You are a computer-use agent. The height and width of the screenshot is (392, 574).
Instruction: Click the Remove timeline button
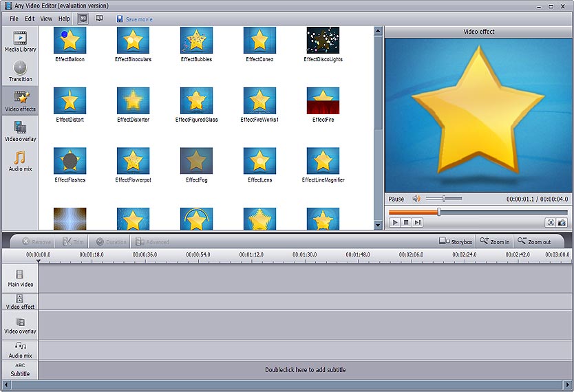click(x=36, y=241)
